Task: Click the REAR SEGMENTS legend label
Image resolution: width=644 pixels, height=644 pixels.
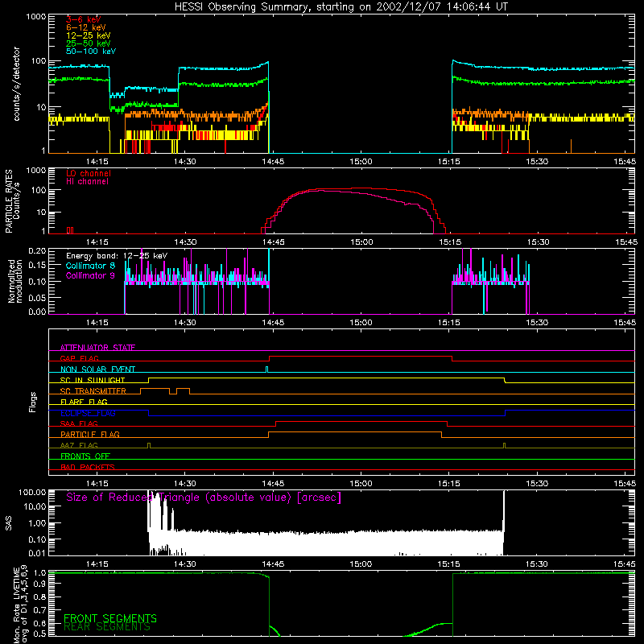Action: (107, 627)
